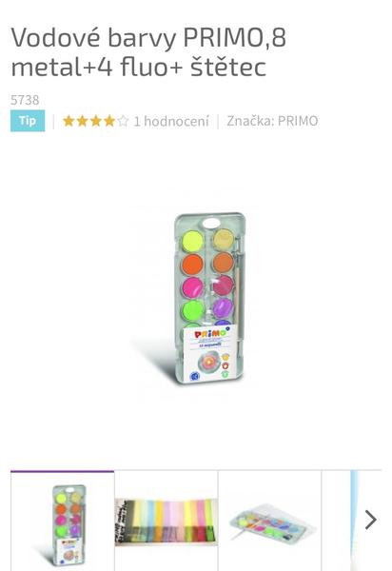The width and height of the screenshot is (392, 571).
Task: Click the pink fluo paint pan
Action: (x=192, y=287)
